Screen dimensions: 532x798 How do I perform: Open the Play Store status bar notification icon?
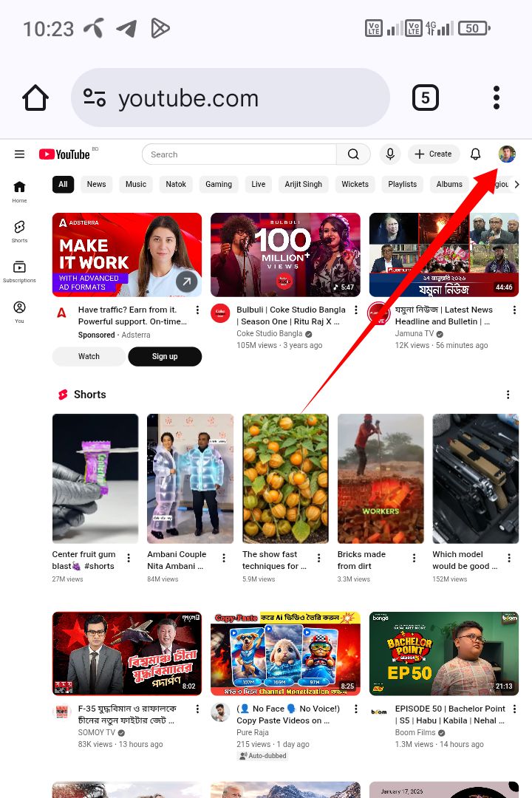(160, 29)
